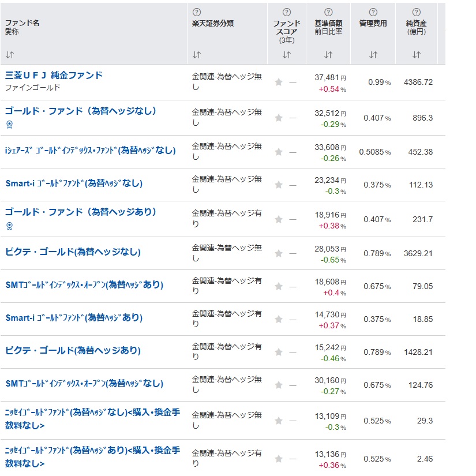The image size is (476, 476).
Task: Click the help icon above ファンドスコア
Action: click(x=287, y=12)
